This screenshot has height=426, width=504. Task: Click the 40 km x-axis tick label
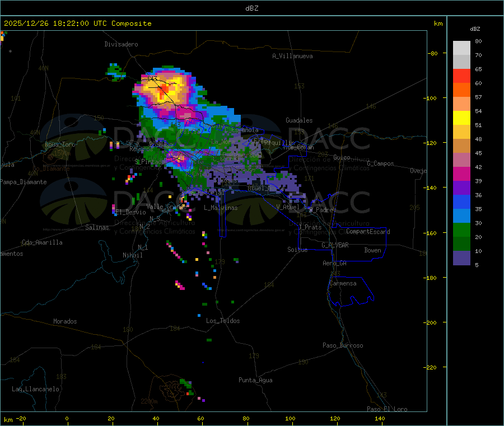pyautogui.click(x=156, y=418)
